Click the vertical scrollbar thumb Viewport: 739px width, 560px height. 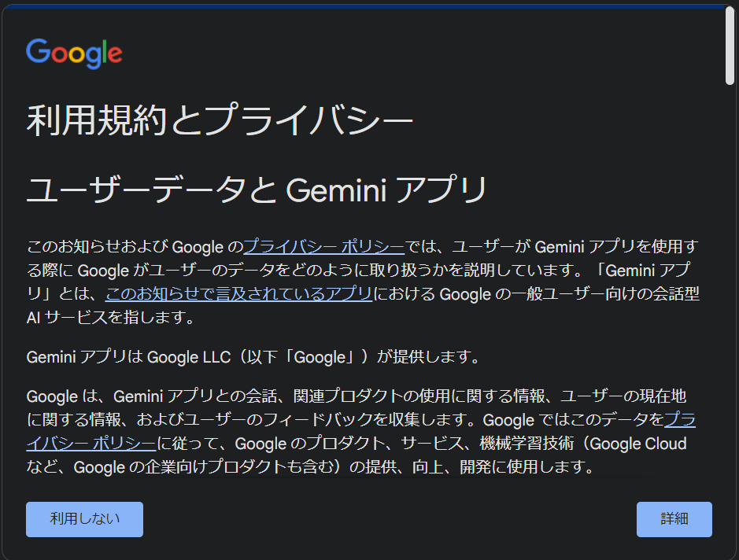click(x=730, y=46)
